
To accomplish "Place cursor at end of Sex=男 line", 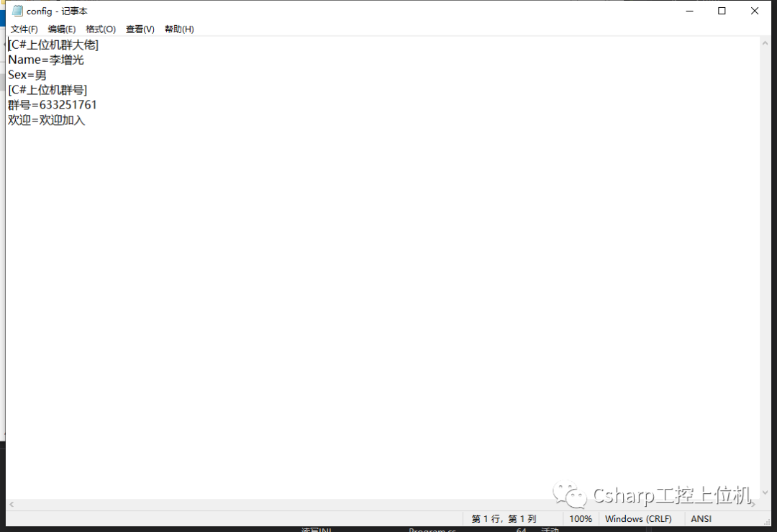I will point(47,75).
